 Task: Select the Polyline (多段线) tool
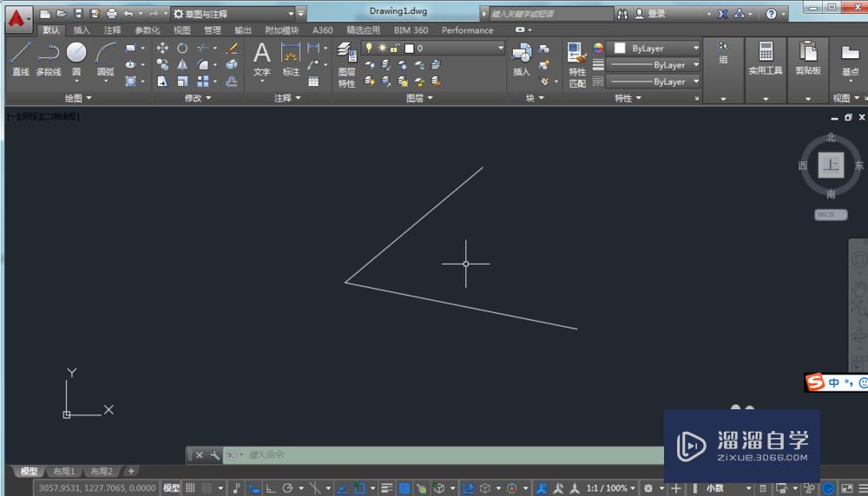pos(48,59)
